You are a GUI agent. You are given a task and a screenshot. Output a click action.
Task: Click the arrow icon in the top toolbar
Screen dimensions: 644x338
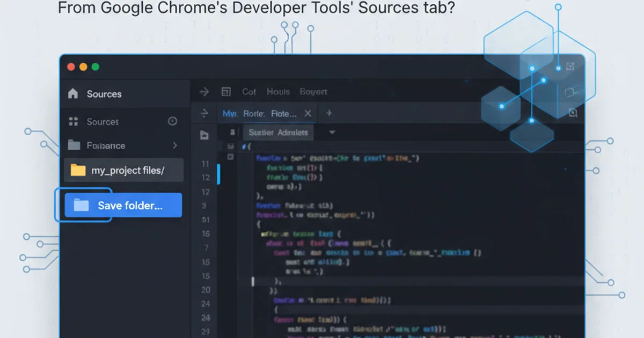pos(204,92)
